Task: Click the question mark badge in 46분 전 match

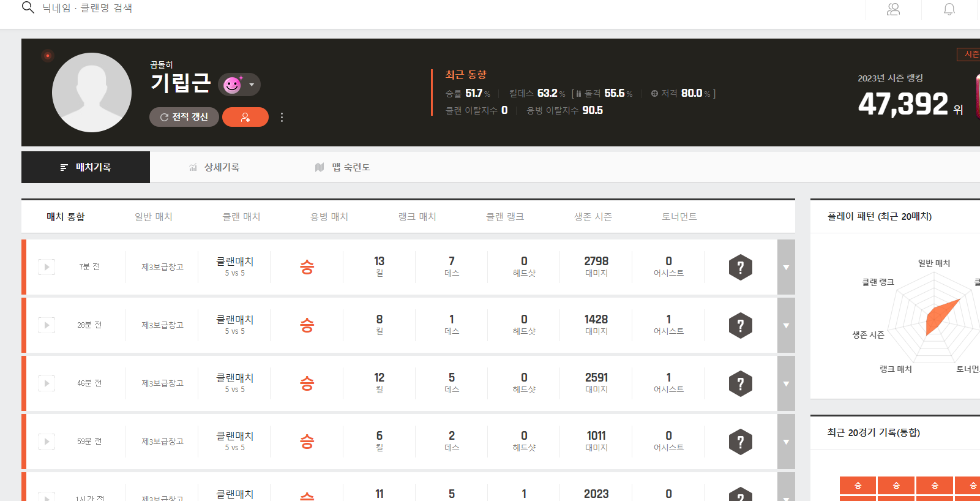Action: pyautogui.click(x=740, y=383)
